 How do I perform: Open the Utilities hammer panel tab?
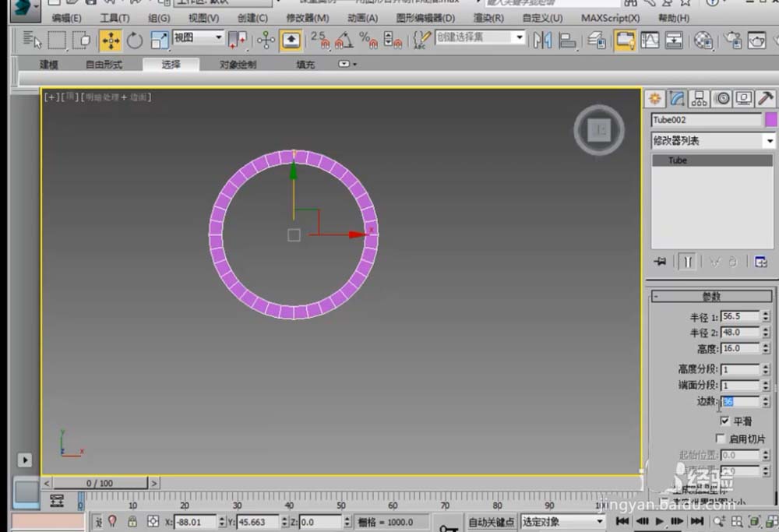(x=766, y=98)
